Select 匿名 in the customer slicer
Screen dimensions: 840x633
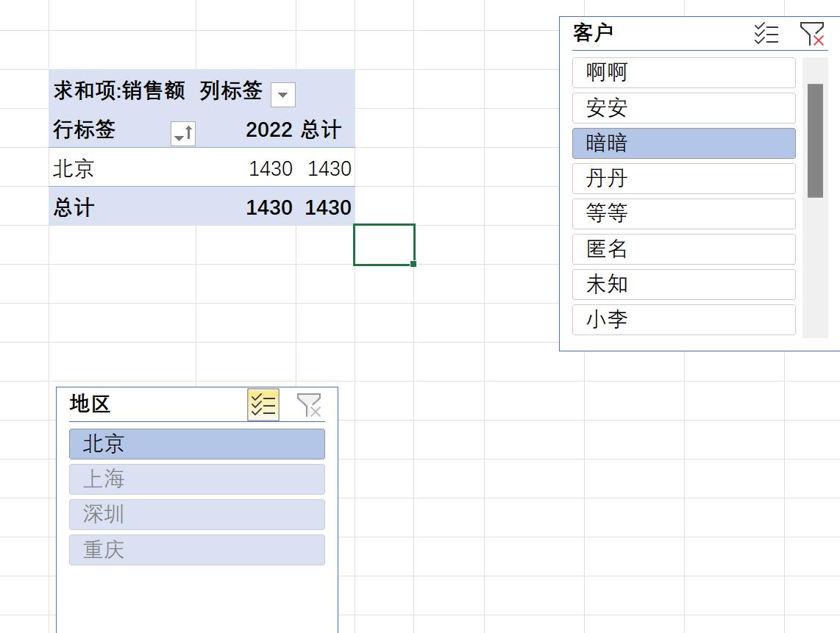tap(683, 248)
